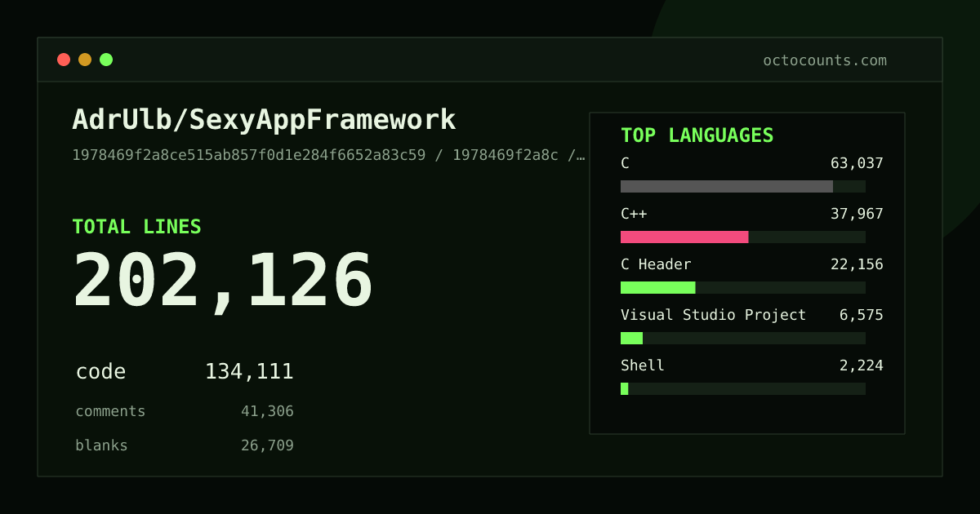Click the 37,967 C++ line count
Image resolution: width=980 pixels, height=514 pixels.
point(857,214)
